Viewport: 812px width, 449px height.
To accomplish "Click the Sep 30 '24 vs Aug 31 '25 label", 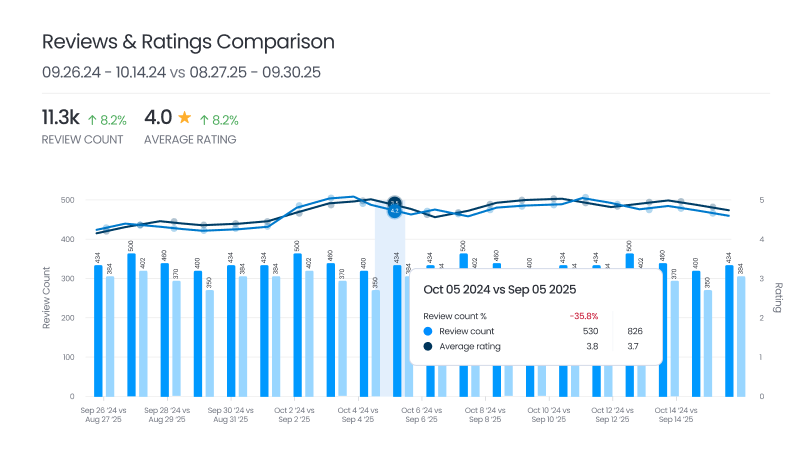I will tap(229, 415).
